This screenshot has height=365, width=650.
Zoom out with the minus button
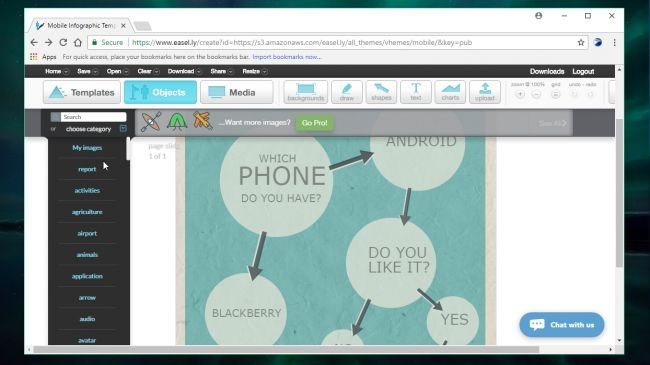tap(536, 95)
